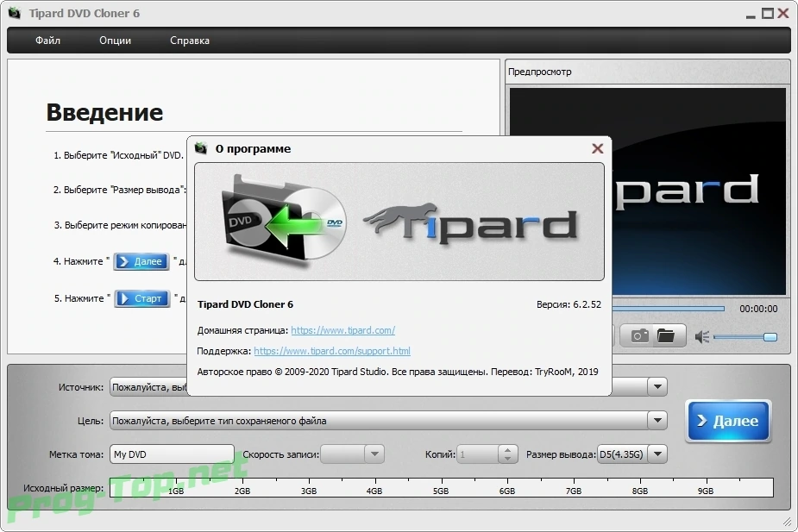Increase Копий with the up stepper arrow
The image size is (798, 532).
(x=507, y=449)
